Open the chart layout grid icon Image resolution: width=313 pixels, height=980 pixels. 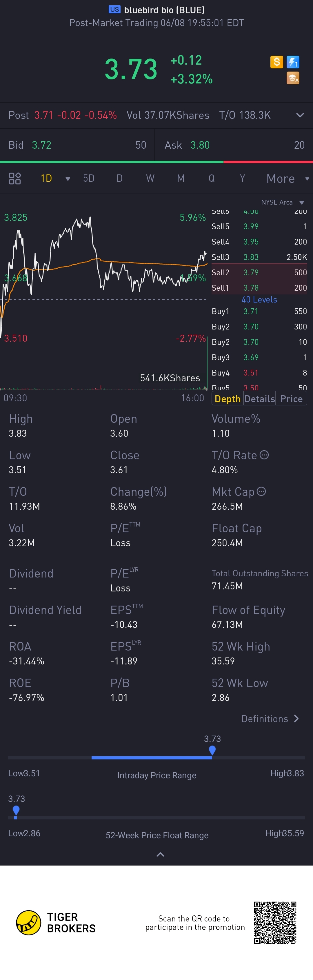[x=15, y=178]
